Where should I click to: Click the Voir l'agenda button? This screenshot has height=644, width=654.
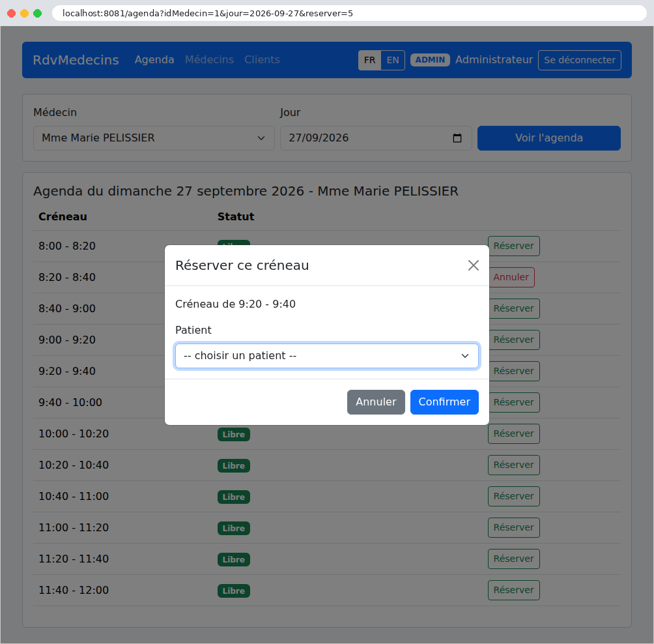coord(549,138)
